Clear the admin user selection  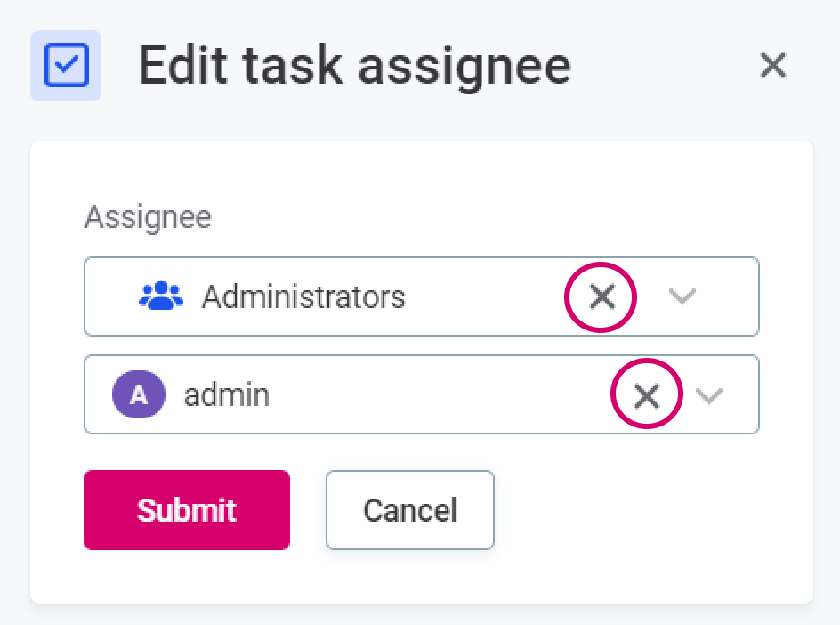646,395
